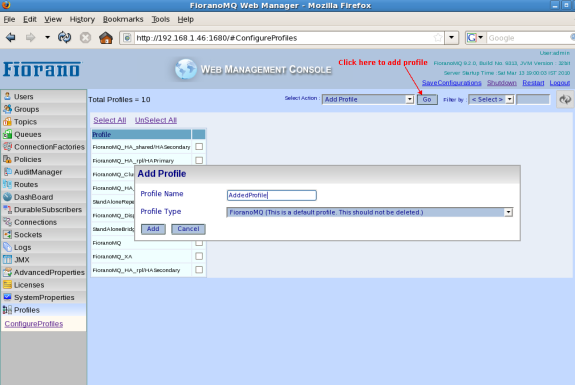Open the Bookmarks menu
The image size is (575, 385).
(123, 19)
